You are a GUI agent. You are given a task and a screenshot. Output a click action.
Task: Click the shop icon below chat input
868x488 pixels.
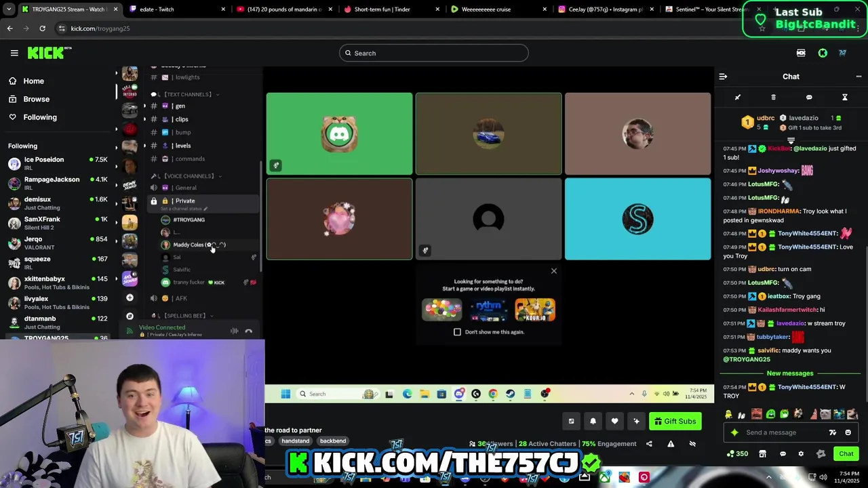[762, 454]
